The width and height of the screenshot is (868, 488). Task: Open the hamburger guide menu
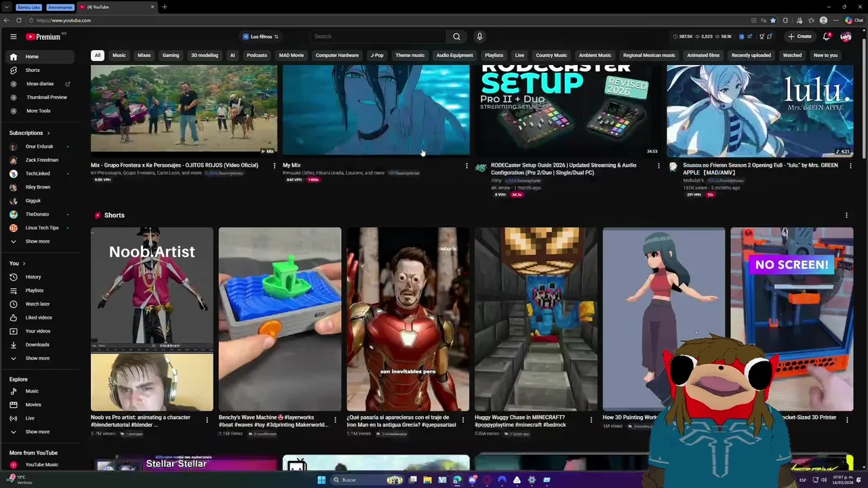(13, 37)
